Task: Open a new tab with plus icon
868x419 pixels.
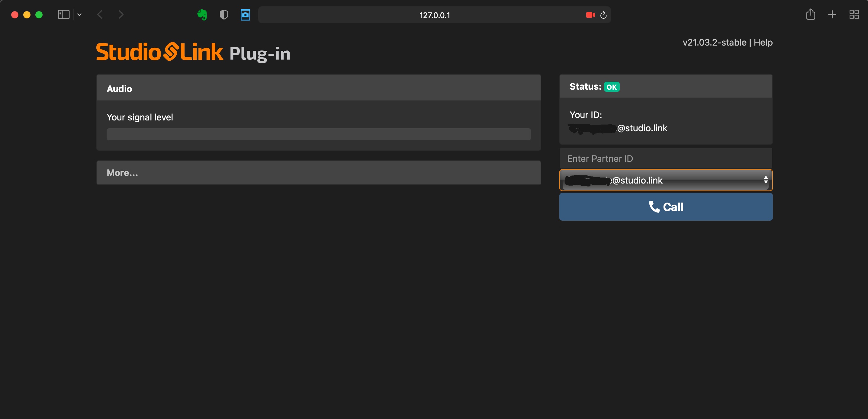Action: point(832,14)
